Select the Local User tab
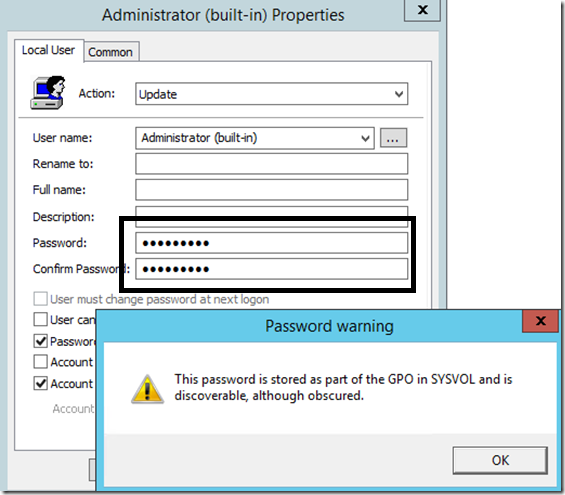This screenshot has width=565, height=495. point(48,50)
